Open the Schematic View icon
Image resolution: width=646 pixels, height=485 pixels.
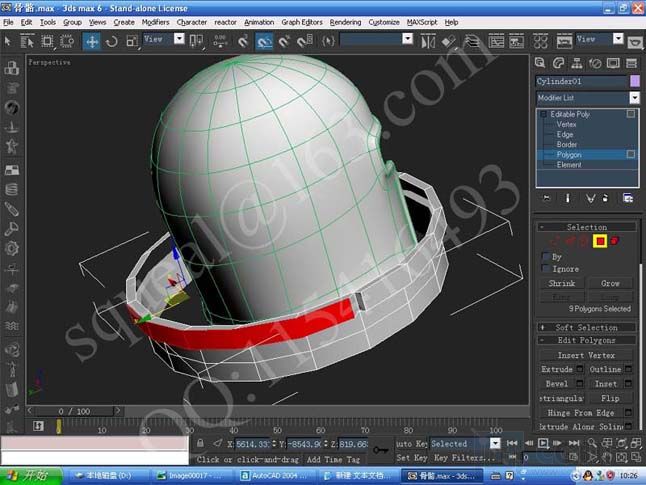tap(516, 42)
